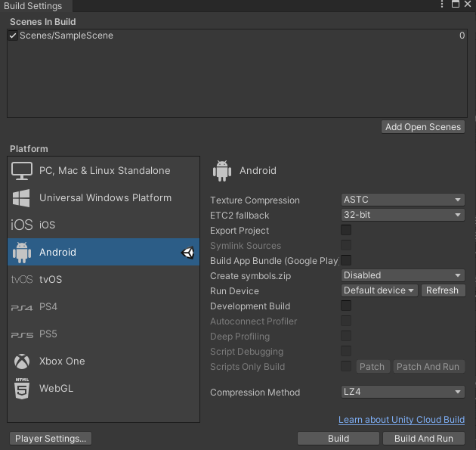Pick the PS5 platform icon
This screenshot has width=476, height=450.
pyautogui.click(x=22, y=334)
